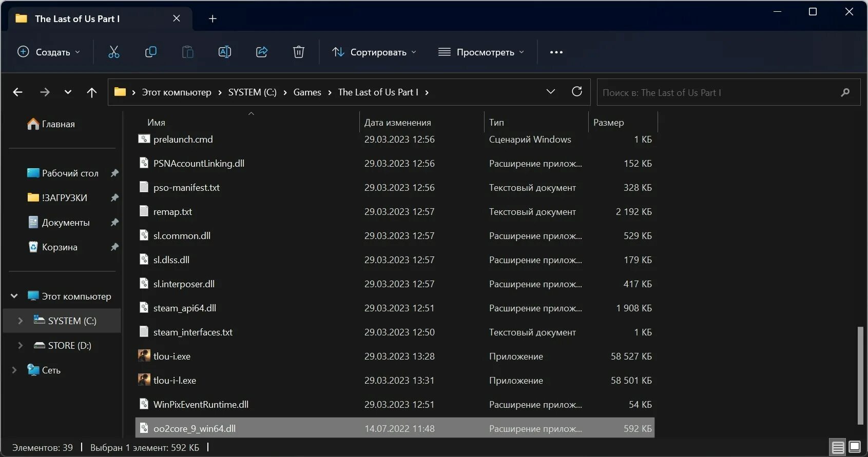Click the Delete trash bin icon

[x=299, y=52]
